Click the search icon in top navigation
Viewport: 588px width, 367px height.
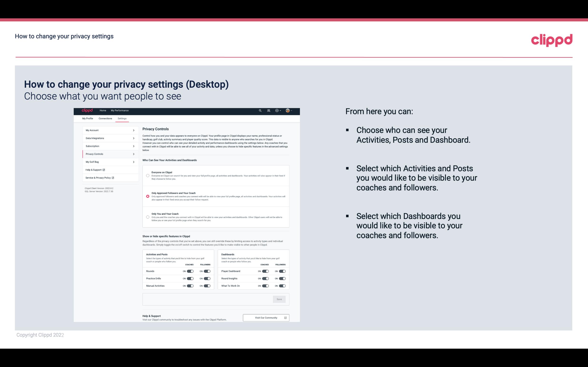pos(260,110)
